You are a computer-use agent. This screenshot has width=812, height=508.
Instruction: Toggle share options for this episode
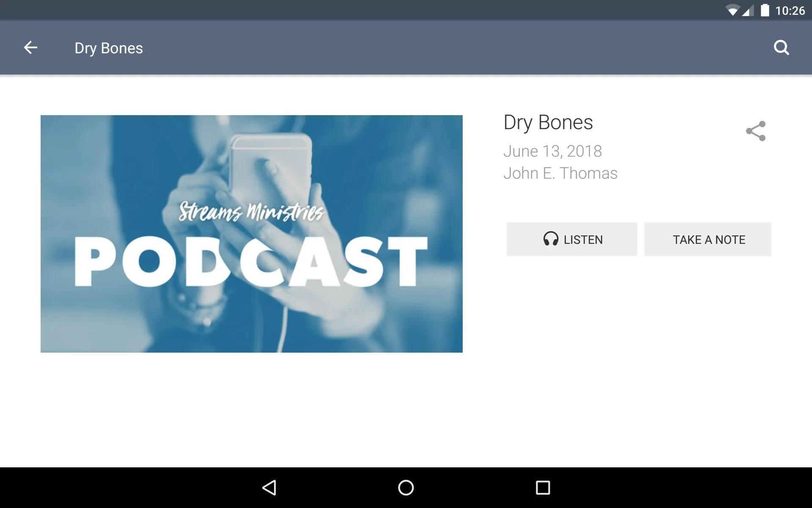click(755, 130)
